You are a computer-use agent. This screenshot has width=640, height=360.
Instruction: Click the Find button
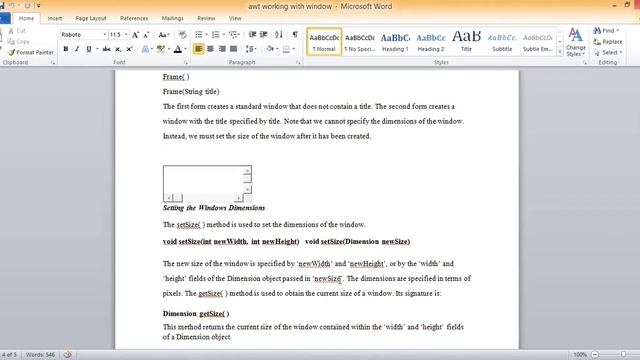(x=606, y=31)
